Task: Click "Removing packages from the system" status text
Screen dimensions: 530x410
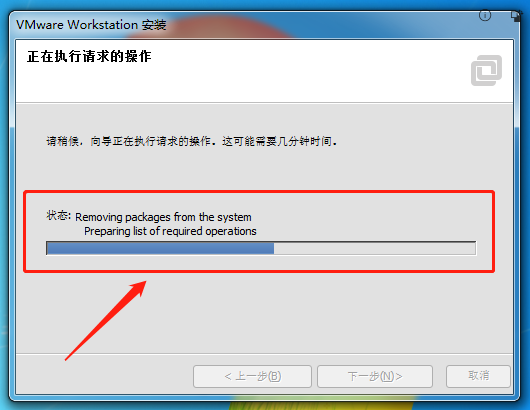Action: [x=163, y=217]
